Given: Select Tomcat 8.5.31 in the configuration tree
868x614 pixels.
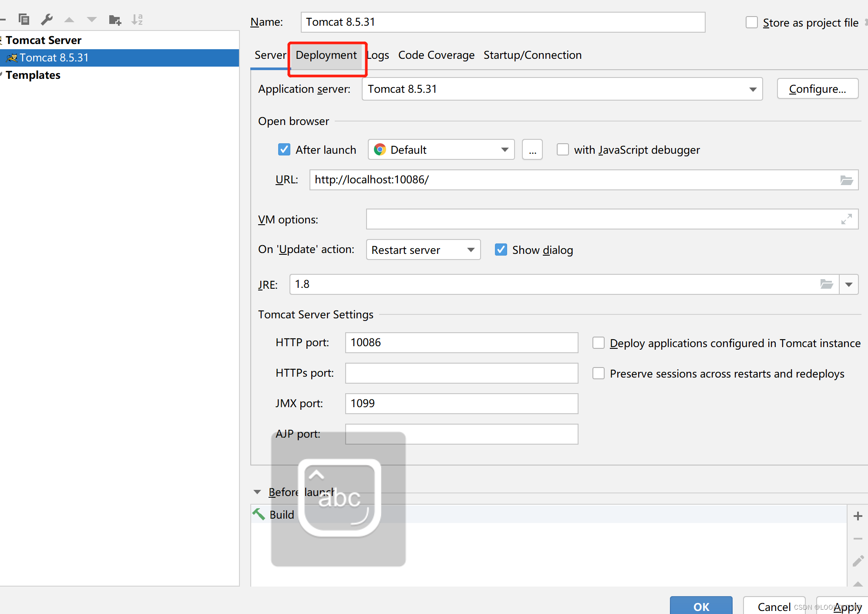Looking at the screenshot, I should (x=119, y=58).
